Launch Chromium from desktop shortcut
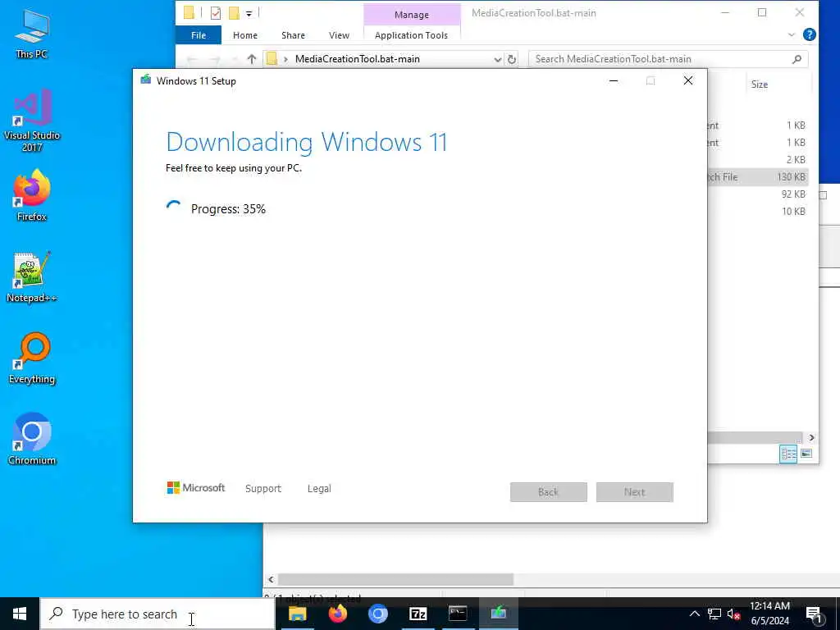This screenshot has height=630, width=840. (32, 439)
